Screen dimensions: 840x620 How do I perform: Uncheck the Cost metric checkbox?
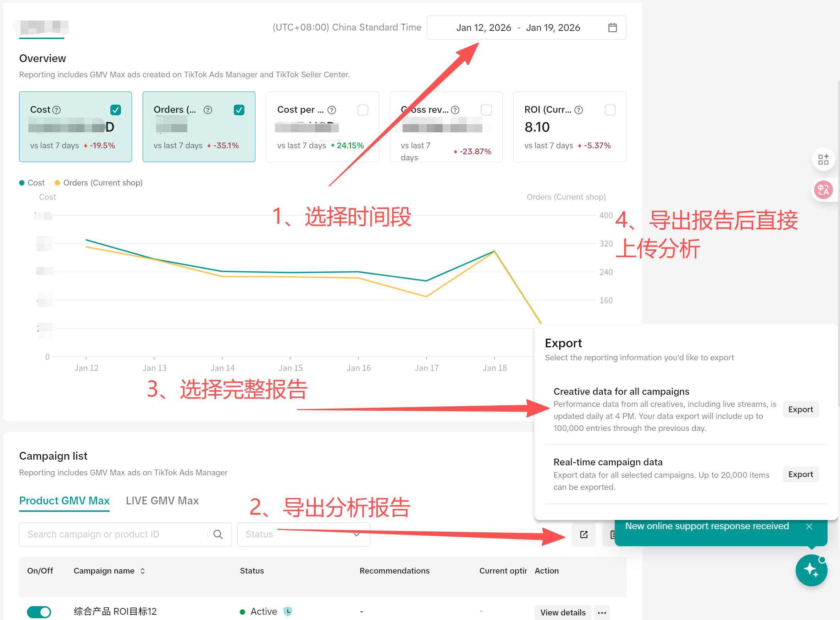tap(116, 110)
